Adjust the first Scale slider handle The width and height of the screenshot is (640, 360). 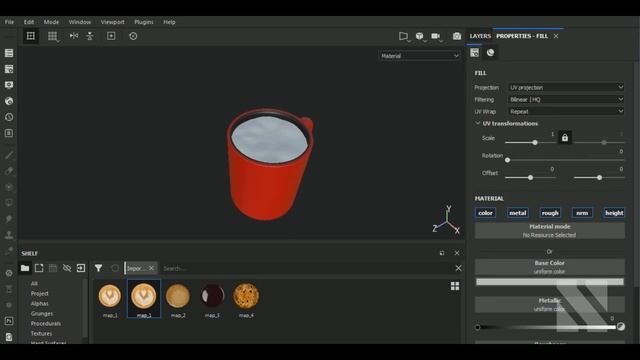[x=535, y=142]
